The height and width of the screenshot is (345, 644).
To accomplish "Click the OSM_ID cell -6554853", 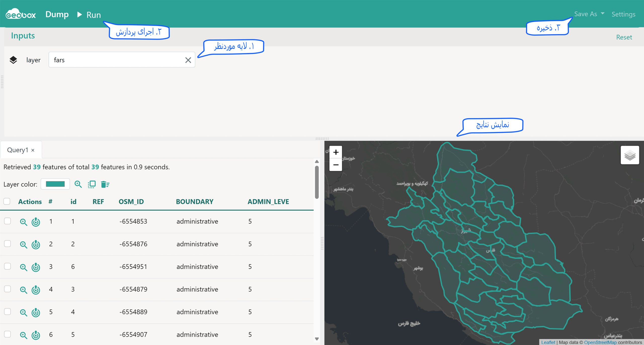I will tap(133, 221).
